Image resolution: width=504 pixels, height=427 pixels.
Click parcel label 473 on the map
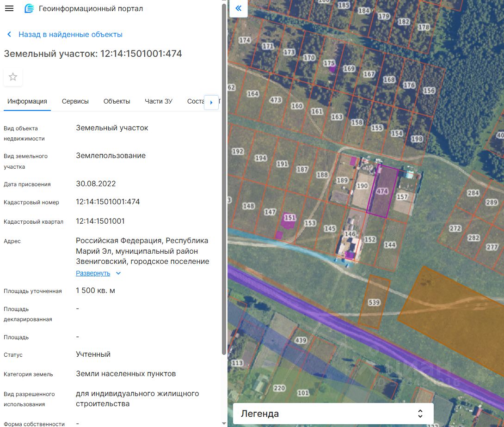(276, 100)
